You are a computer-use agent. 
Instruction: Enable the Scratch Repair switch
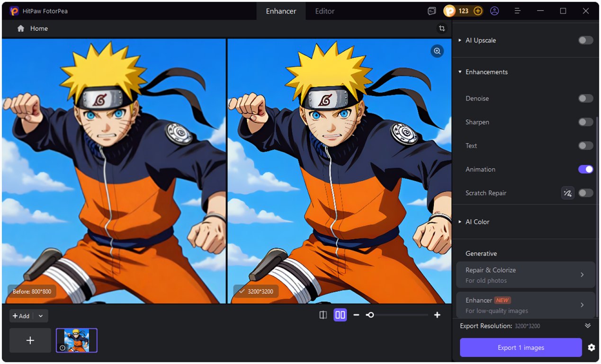[x=586, y=193]
